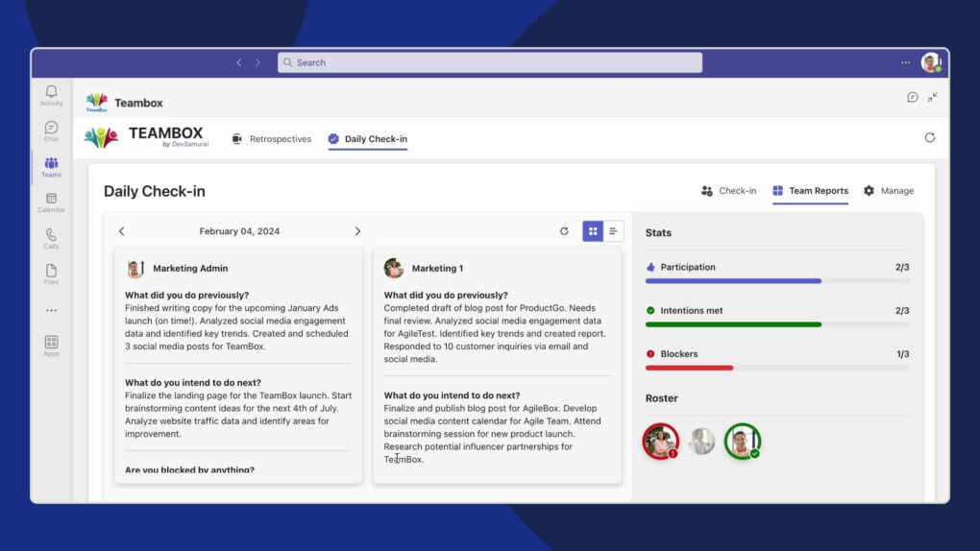Refresh the check-in reports
Viewport: 980px width, 551px height.
click(564, 231)
